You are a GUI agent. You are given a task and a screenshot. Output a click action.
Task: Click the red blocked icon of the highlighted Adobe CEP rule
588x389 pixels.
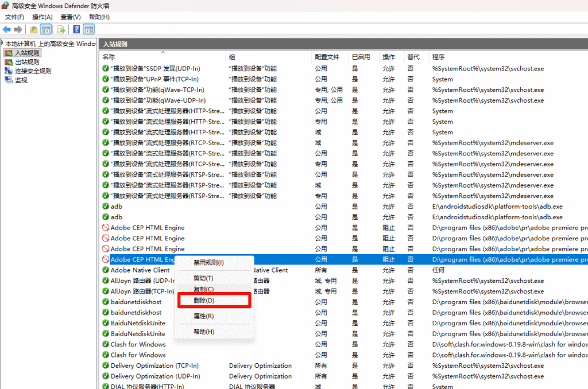click(106, 259)
